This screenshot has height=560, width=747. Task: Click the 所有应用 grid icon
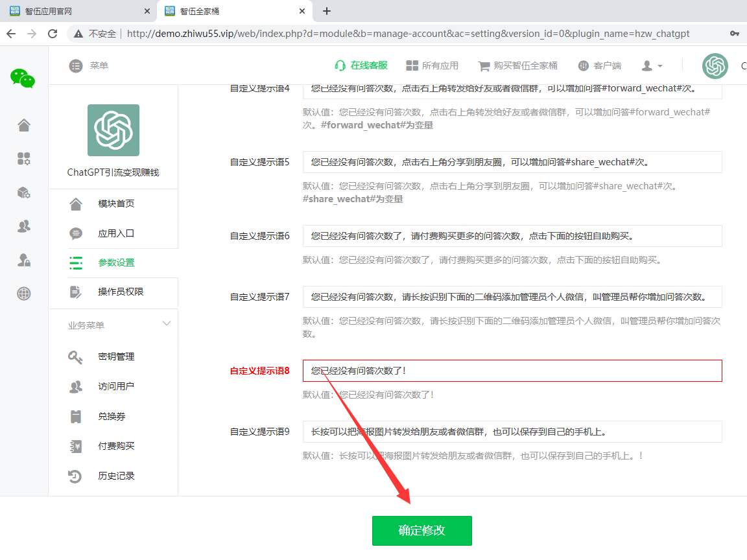coord(412,65)
